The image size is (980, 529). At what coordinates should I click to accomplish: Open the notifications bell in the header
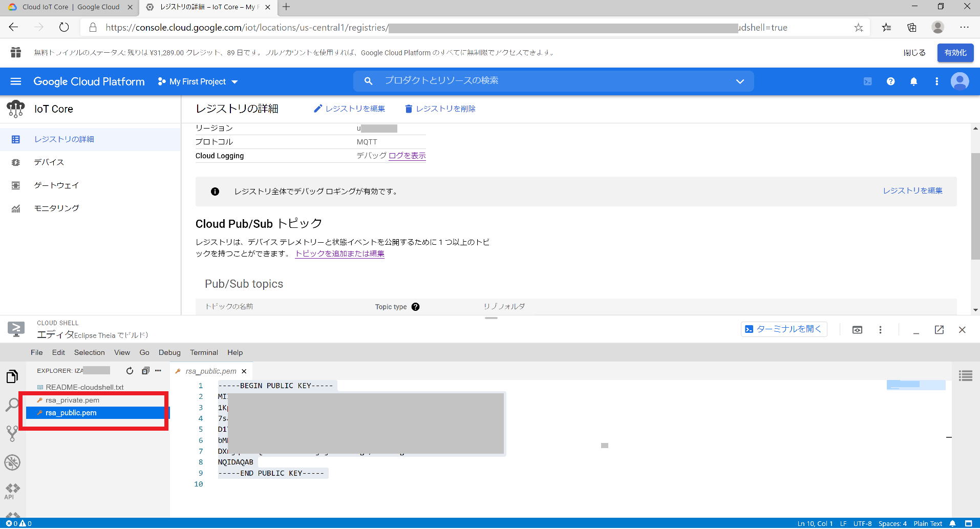pos(913,81)
